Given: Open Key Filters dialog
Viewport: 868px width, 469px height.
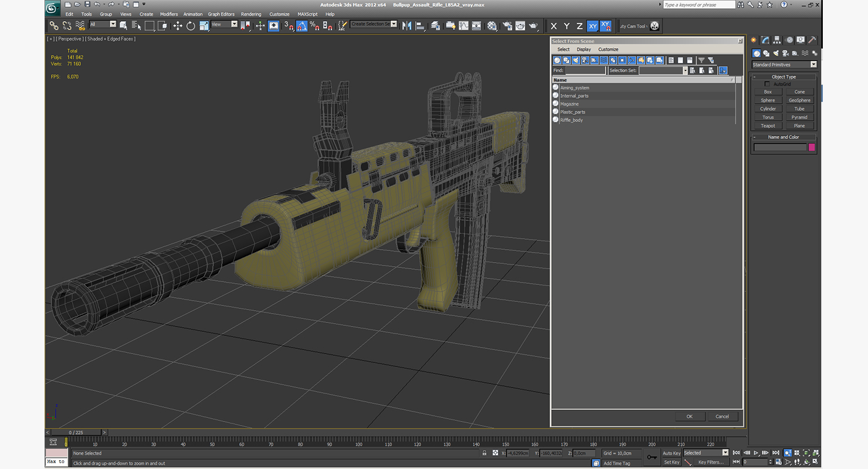Looking at the screenshot, I should (x=710, y=462).
